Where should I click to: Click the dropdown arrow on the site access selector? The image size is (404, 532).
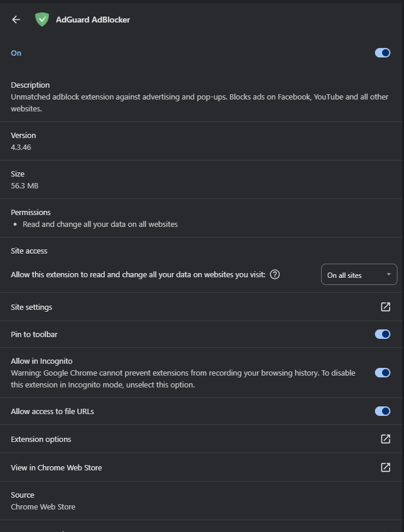[x=389, y=274]
